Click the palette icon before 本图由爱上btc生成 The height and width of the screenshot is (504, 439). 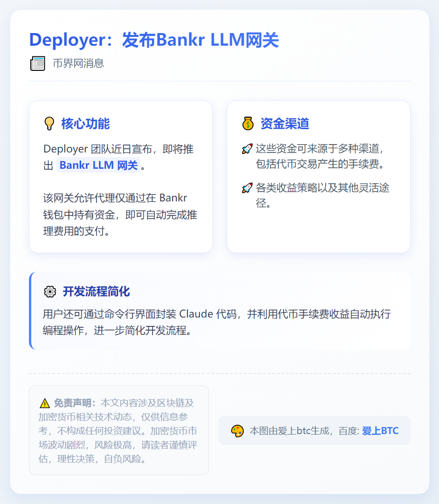237,431
